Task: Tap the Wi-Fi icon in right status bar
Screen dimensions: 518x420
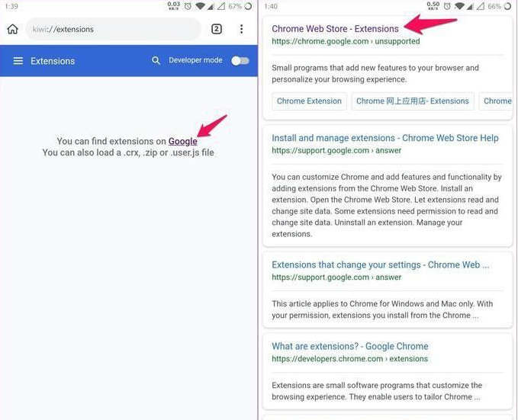Action: coord(459,6)
